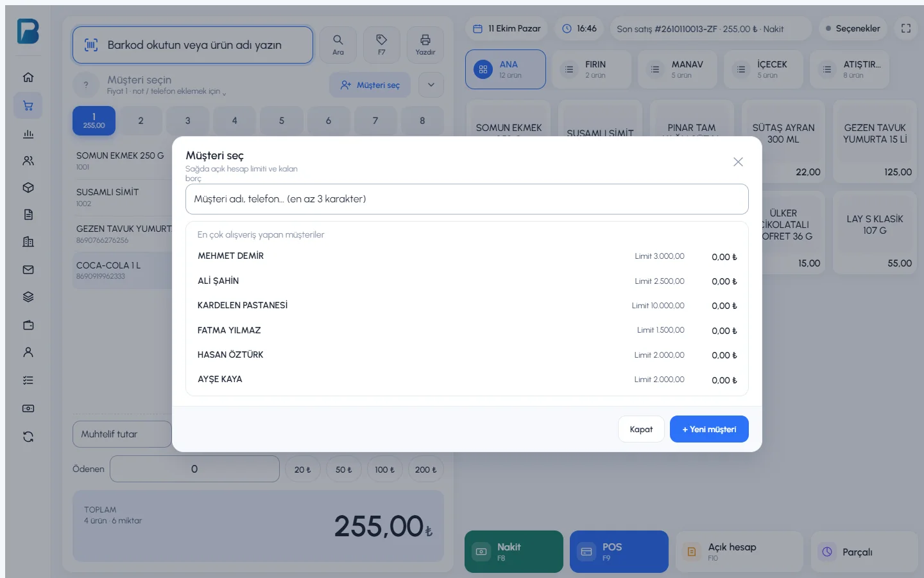Click the F7 price tag button

click(382, 45)
